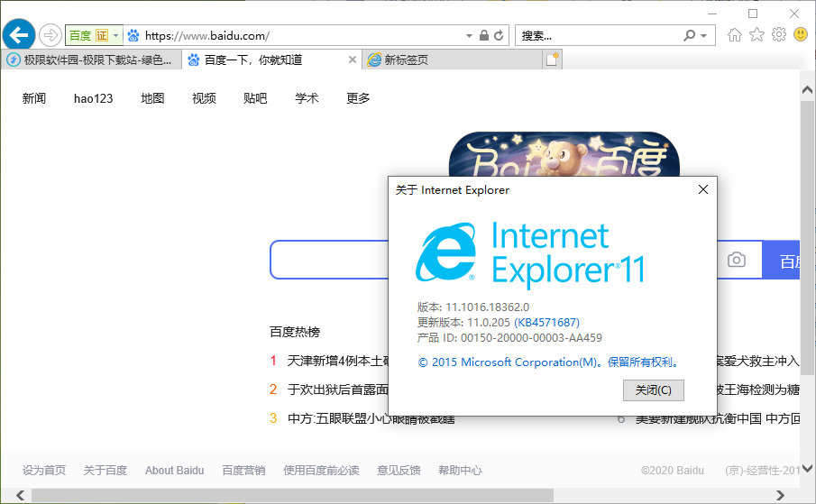The image size is (816, 504).
Task: Open the hot item about 王海检测为糖
Action: [x=757, y=389]
